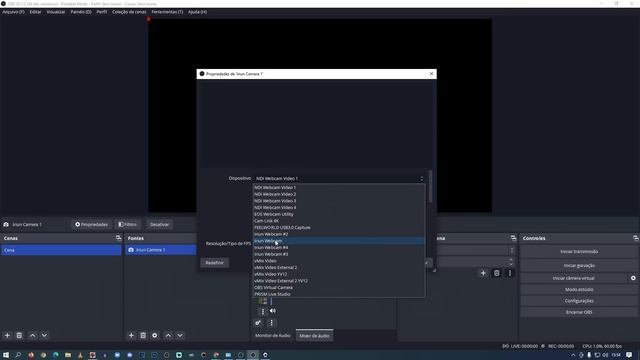Viewport: 640px width, 360px height.
Task: Open Propriedades button in source toolbar
Action: click(x=91, y=224)
